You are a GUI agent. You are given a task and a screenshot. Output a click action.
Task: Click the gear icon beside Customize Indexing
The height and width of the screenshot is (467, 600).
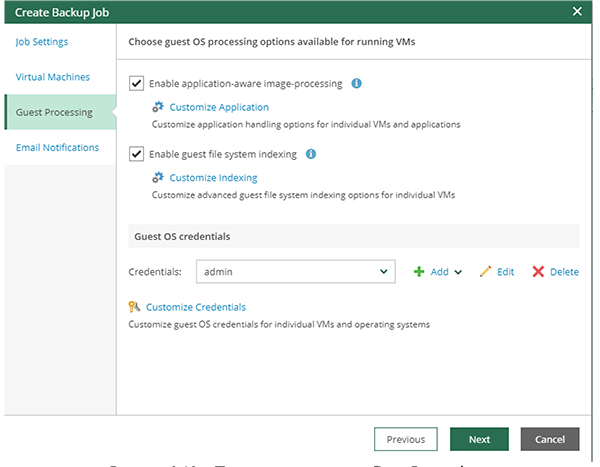pyautogui.click(x=157, y=178)
